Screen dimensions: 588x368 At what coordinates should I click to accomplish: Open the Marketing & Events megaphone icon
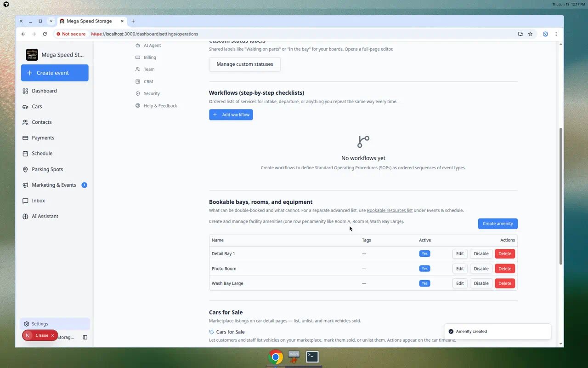click(25, 185)
